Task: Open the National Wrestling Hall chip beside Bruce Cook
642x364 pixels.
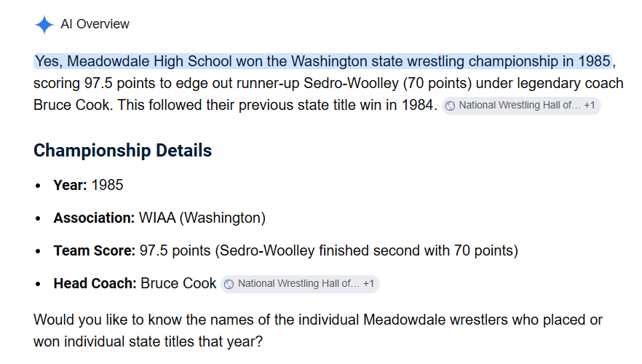Action: point(300,284)
